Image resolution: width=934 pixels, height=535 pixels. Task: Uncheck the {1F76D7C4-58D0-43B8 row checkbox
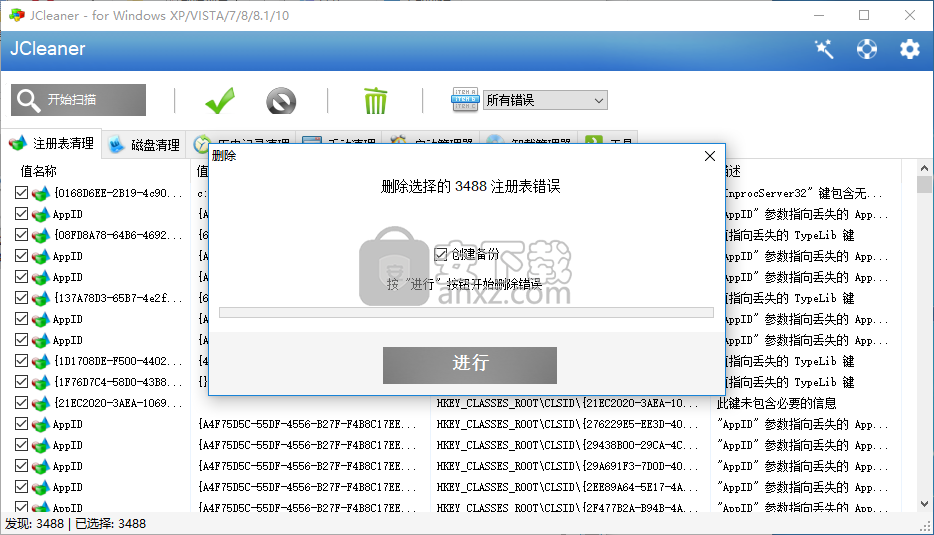21,381
